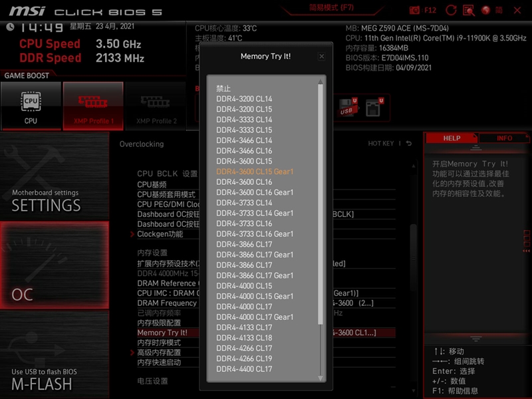
Task: Activate the GAME BOOST dial
Action: click(27, 75)
